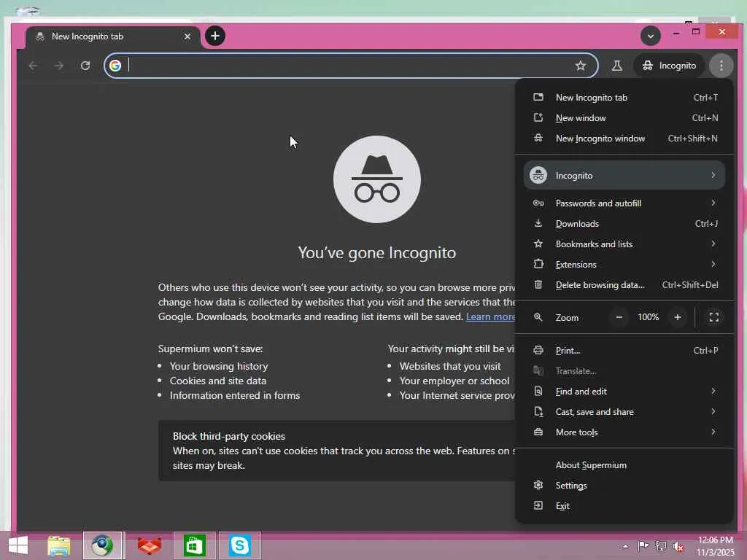
Task: Click the back navigation arrow
Action: [33, 66]
